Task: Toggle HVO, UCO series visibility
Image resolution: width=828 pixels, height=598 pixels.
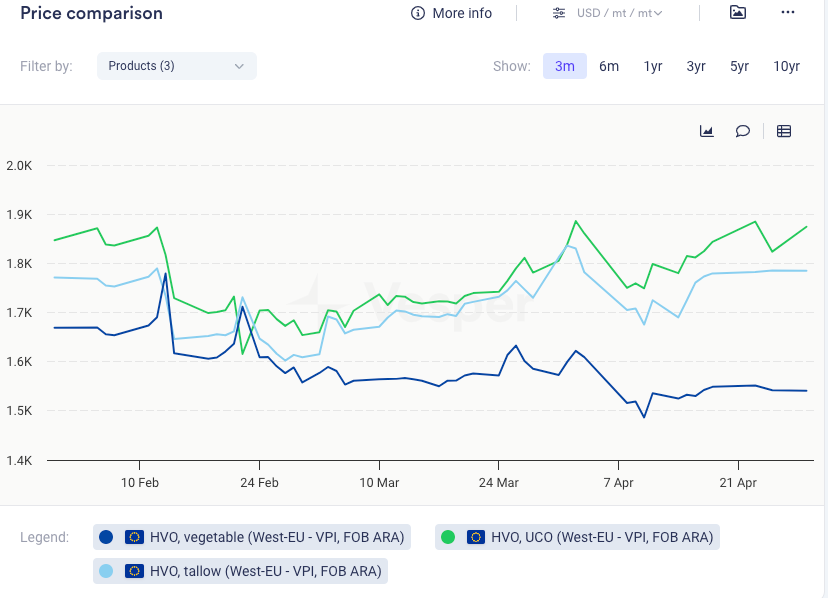Action: (x=601, y=537)
